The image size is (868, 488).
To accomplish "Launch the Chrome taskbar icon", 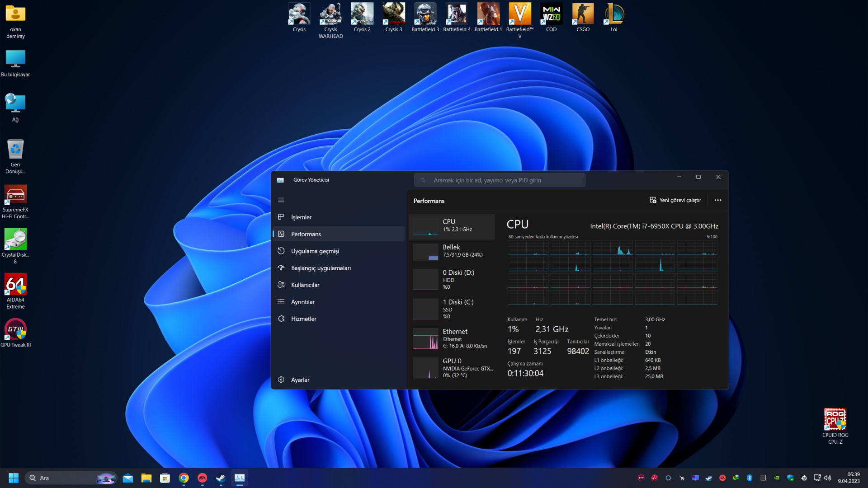I will click(184, 478).
